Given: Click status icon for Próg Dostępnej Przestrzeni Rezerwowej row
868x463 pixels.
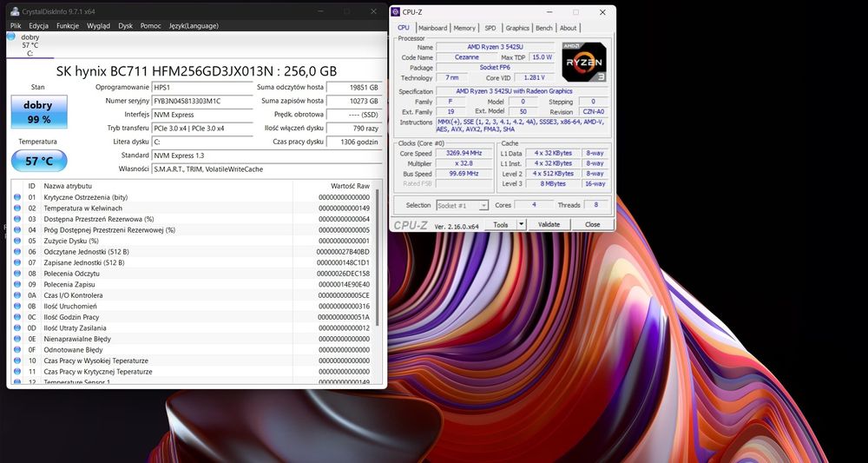Looking at the screenshot, I should tap(17, 230).
